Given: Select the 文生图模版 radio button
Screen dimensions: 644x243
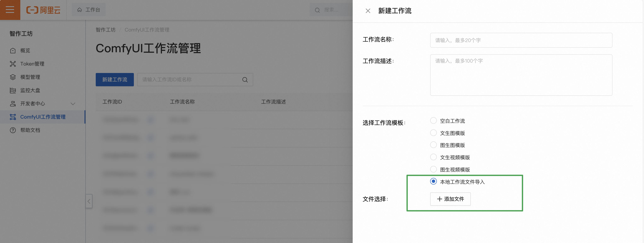Looking at the screenshot, I should [x=433, y=133].
